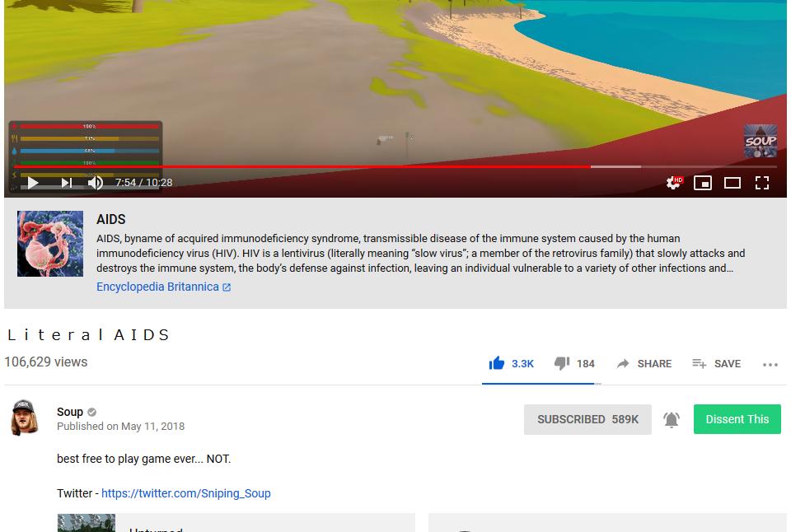
Task: Open the more actions menu
Action: pos(770,364)
